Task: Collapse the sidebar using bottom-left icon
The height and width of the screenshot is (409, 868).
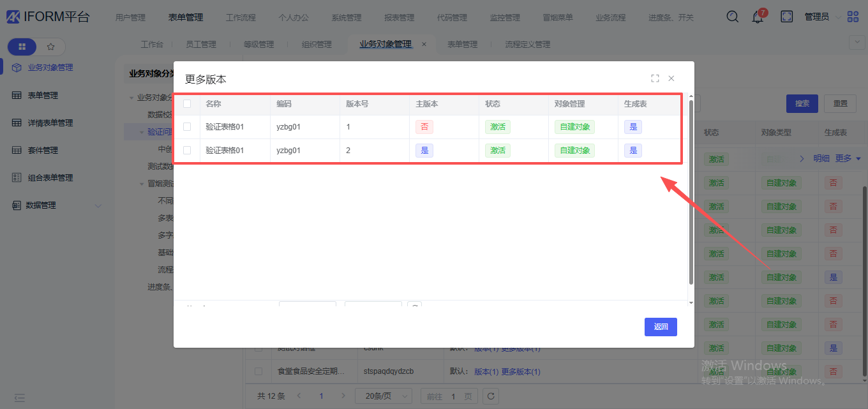Action: (x=20, y=398)
